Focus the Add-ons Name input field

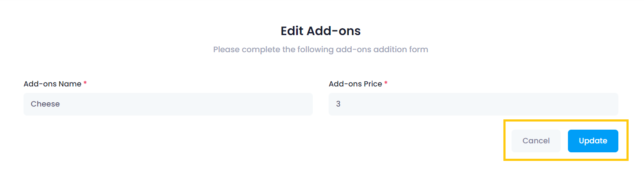(x=168, y=104)
